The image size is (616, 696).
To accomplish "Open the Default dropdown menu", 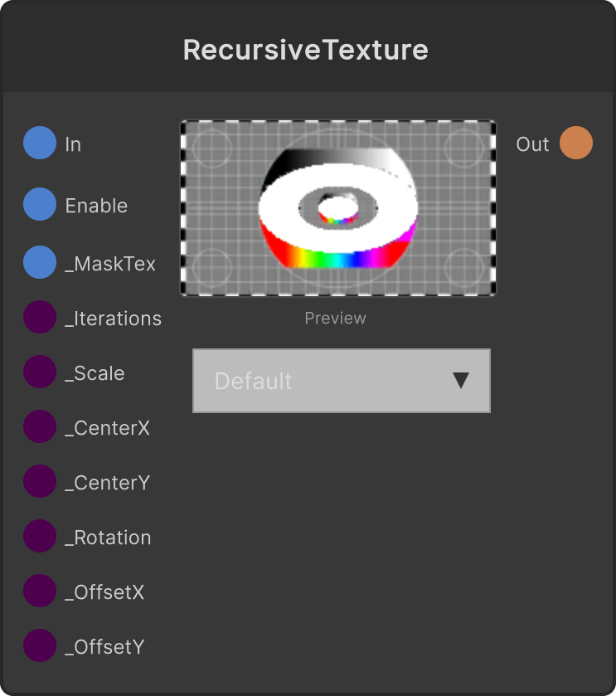I will [342, 381].
